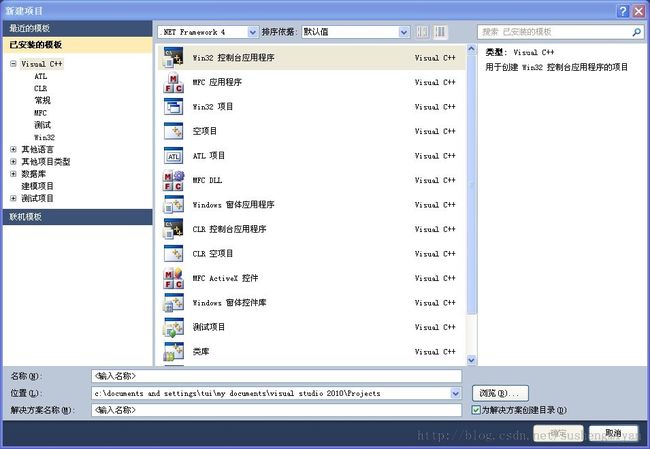Collapse the Visual C++ tree node
Image resolution: width=650 pixels, height=449 pixels.
pos(13,64)
